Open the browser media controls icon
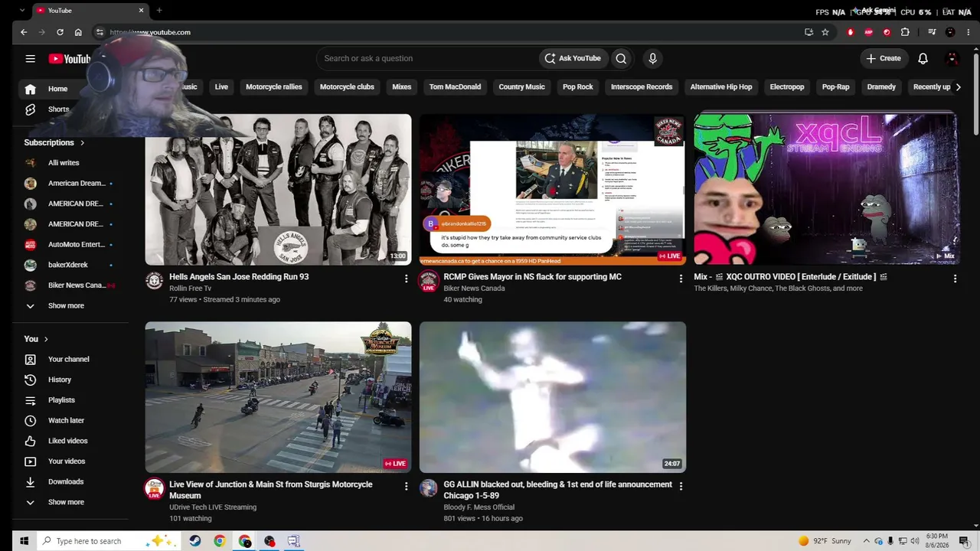The width and height of the screenshot is (980, 551). tap(932, 32)
